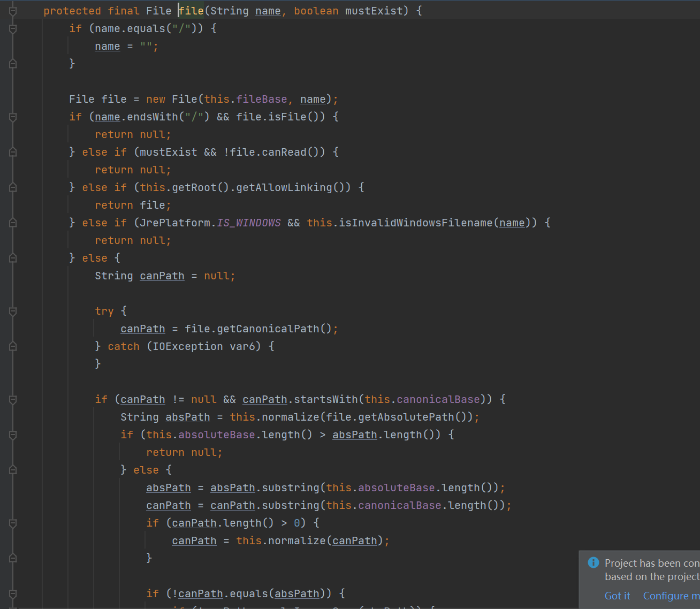The image size is (700, 609).
Task: Click the final keyword in method signature
Action: [124, 11]
